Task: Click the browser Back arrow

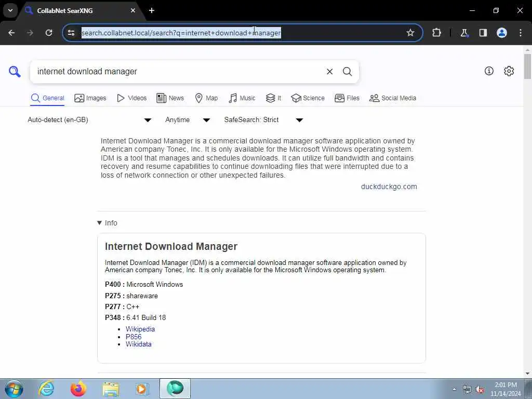Action: tap(11, 33)
